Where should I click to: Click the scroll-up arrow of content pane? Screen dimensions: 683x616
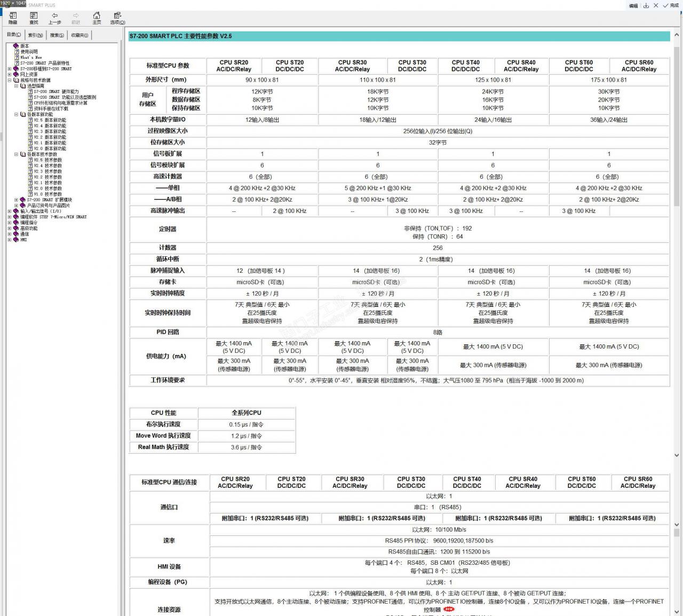(x=677, y=35)
